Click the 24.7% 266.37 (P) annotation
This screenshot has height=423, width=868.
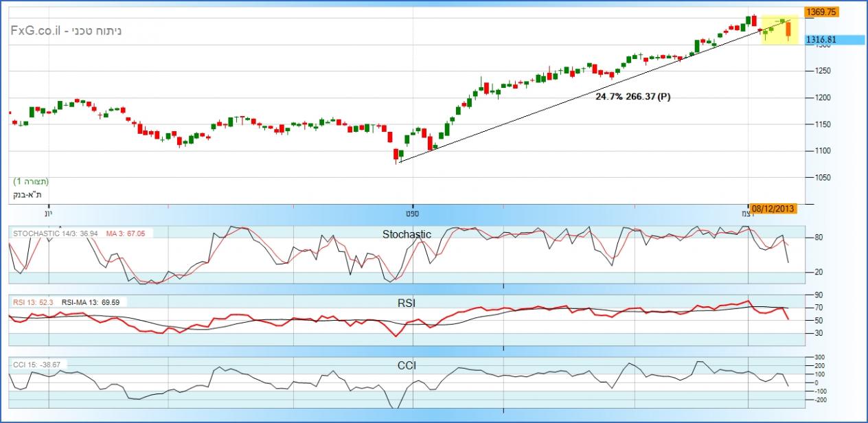click(632, 97)
